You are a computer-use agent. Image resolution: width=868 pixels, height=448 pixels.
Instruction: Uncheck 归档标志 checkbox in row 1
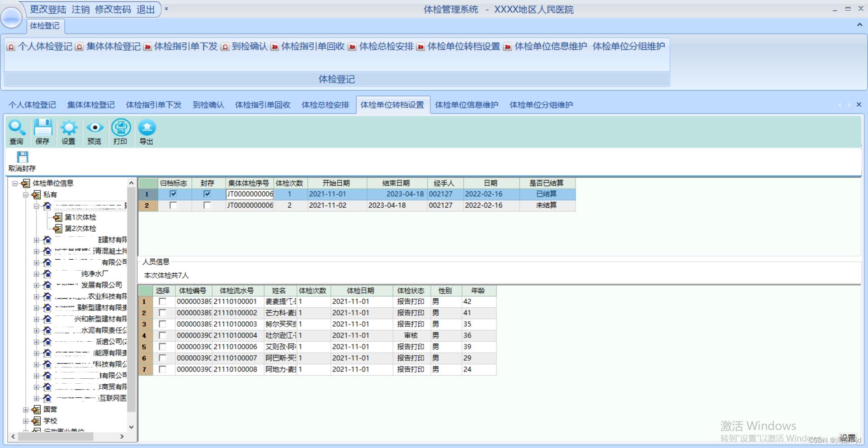(173, 194)
